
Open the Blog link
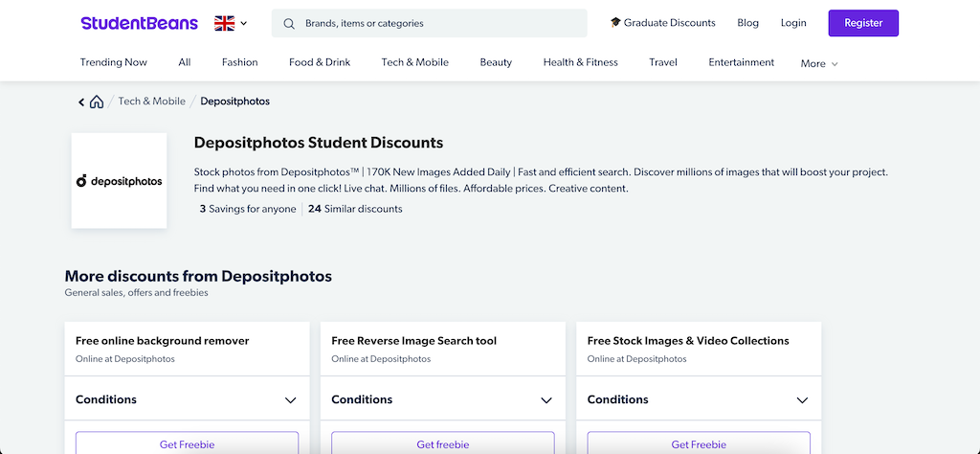click(747, 23)
